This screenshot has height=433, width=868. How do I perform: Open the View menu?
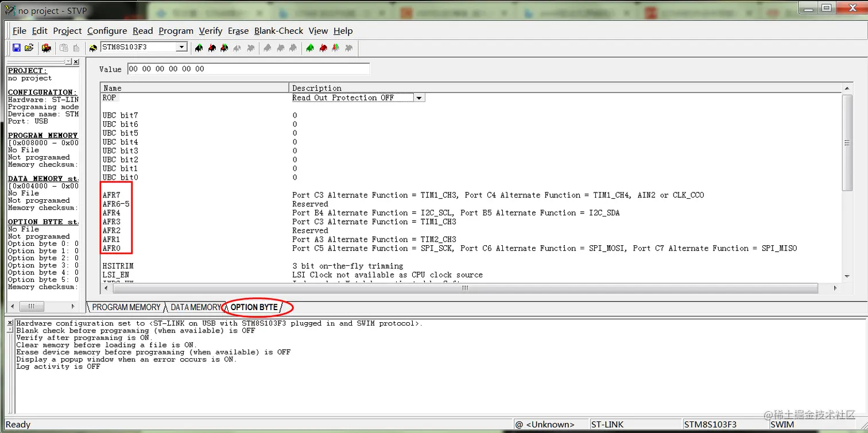(x=318, y=31)
